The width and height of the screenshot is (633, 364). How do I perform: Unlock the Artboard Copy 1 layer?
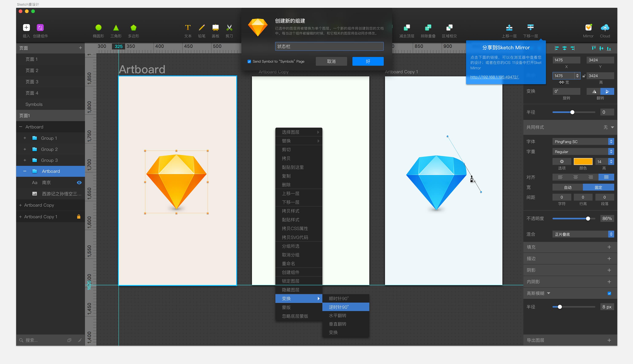[x=79, y=217]
